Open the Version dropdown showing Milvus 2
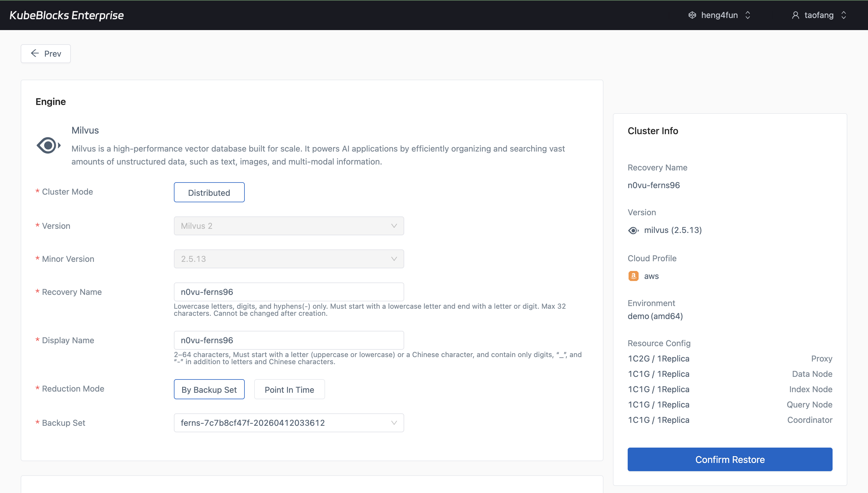 (x=288, y=226)
